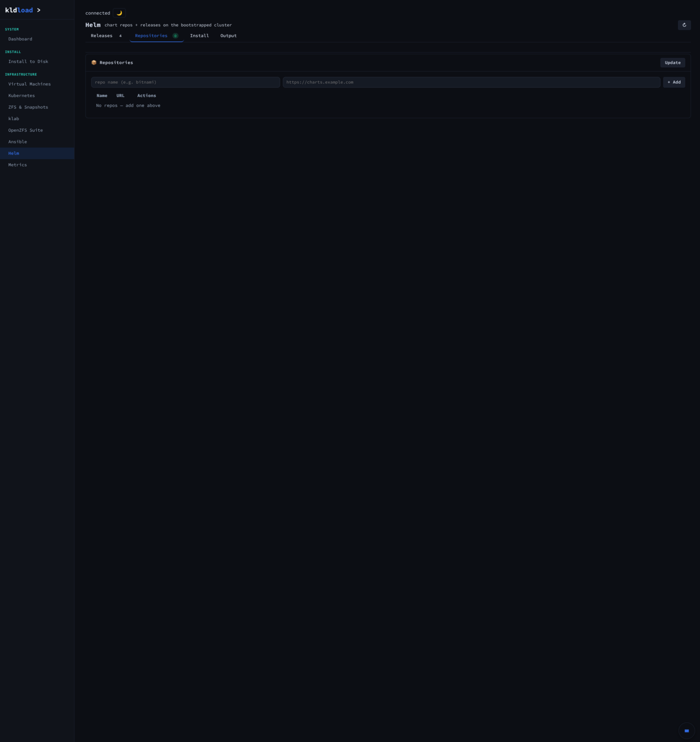
Task: Open the Install tab
Action: pos(199,36)
